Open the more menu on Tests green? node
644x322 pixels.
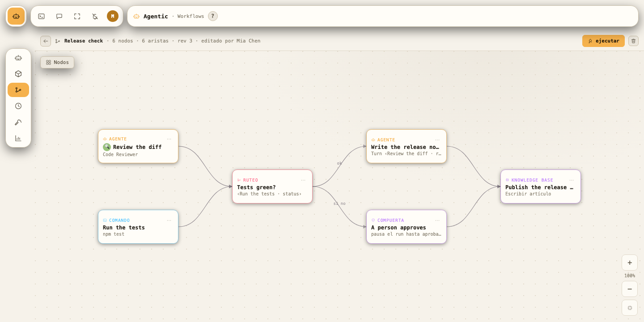tap(303, 180)
